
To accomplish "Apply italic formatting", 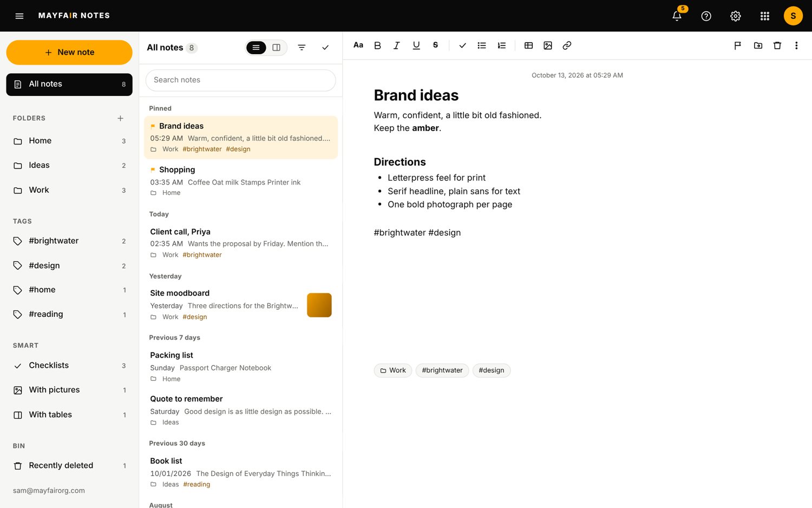I will point(396,45).
